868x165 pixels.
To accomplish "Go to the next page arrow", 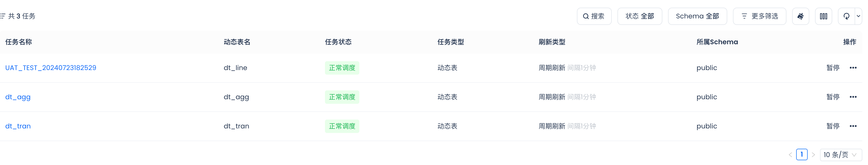I will [813, 155].
